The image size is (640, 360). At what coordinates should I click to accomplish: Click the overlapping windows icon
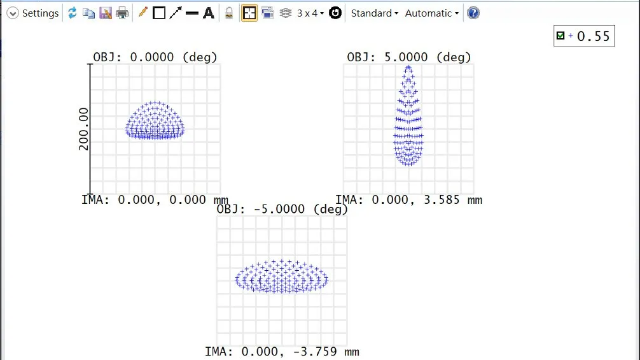(x=268, y=13)
